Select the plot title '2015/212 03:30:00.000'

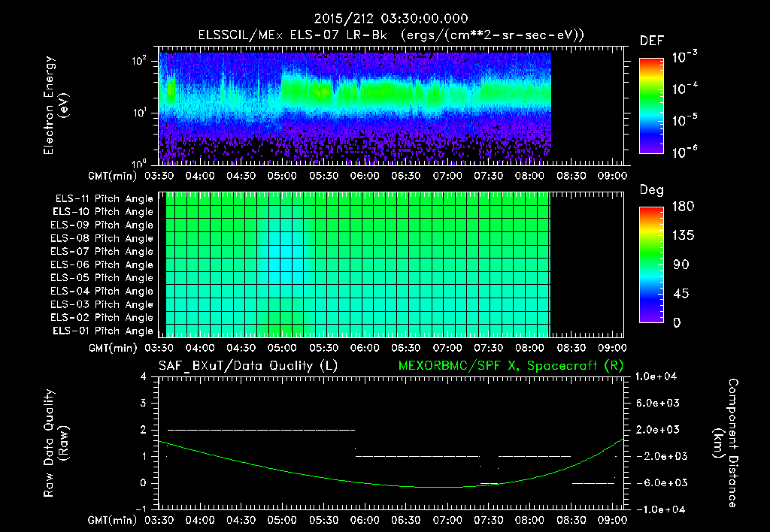click(391, 19)
